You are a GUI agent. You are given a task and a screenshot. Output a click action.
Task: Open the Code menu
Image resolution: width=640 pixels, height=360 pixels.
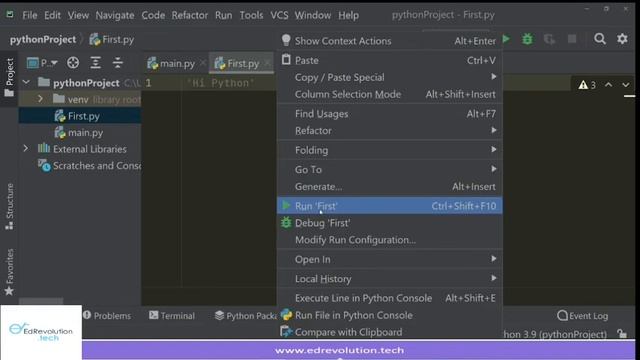[153, 15]
